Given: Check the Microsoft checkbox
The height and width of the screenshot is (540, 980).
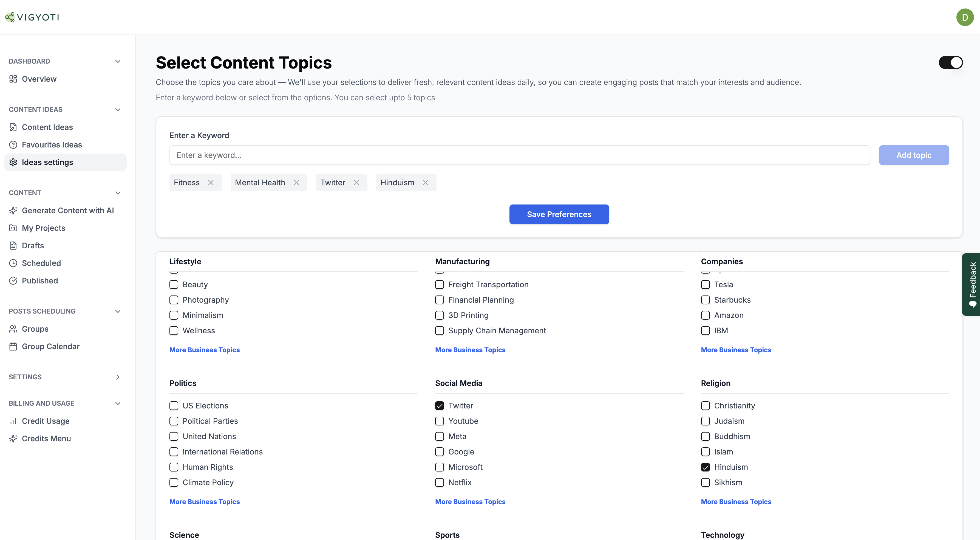Looking at the screenshot, I should point(439,467).
